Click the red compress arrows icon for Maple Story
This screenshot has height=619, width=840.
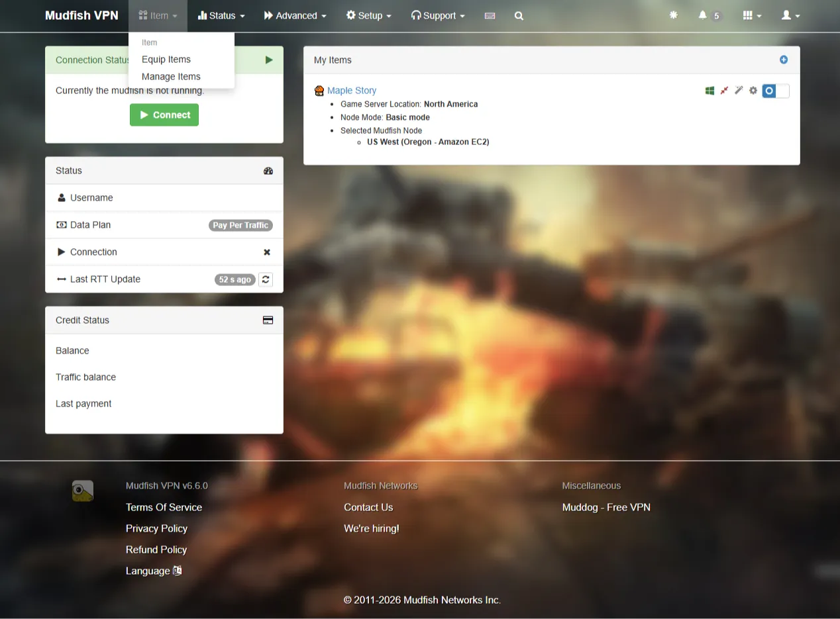(724, 91)
